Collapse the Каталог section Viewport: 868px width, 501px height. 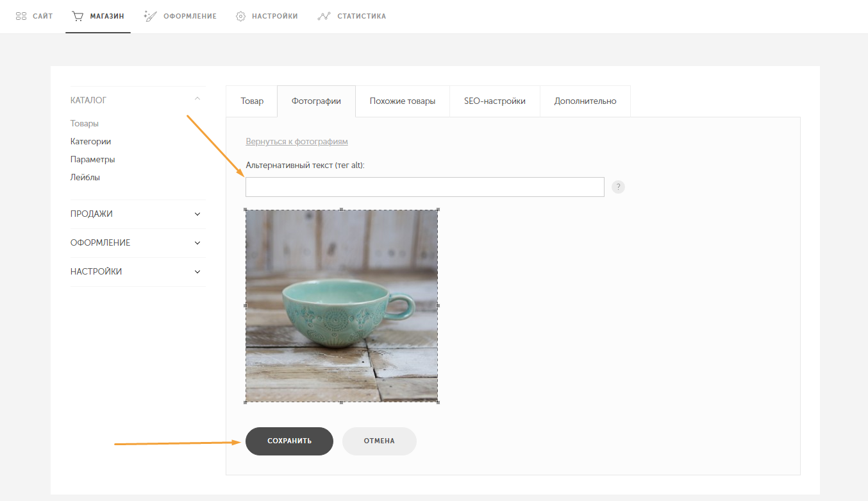[x=197, y=99]
